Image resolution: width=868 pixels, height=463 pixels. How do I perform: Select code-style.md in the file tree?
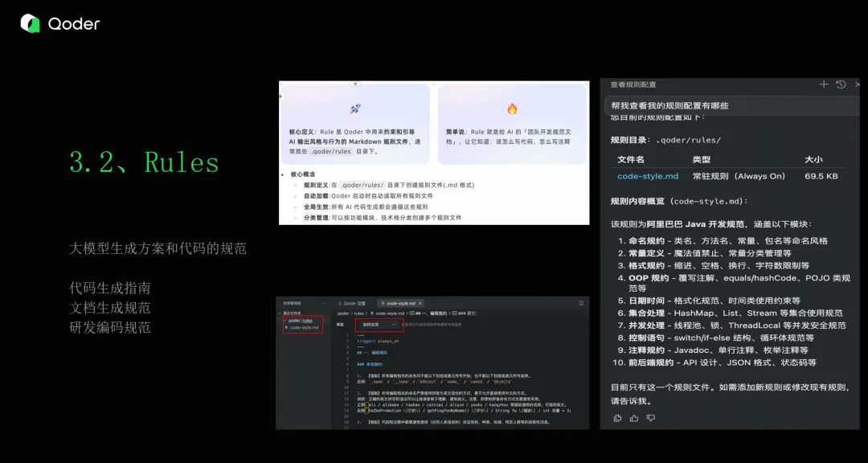coord(303,328)
